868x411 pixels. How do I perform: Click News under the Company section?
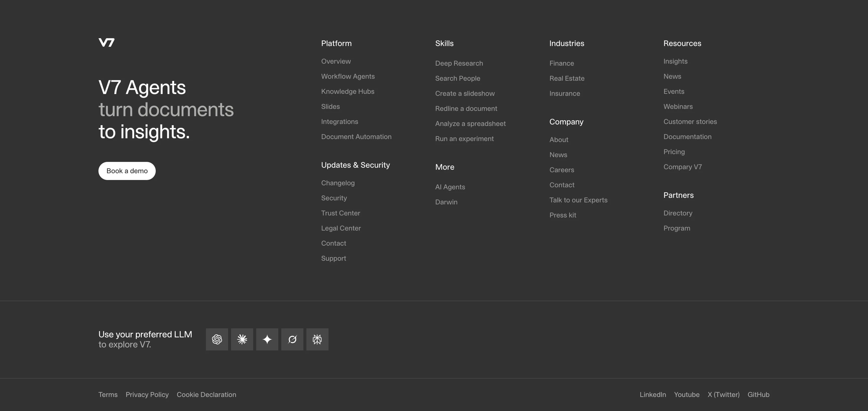click(558, 155)
